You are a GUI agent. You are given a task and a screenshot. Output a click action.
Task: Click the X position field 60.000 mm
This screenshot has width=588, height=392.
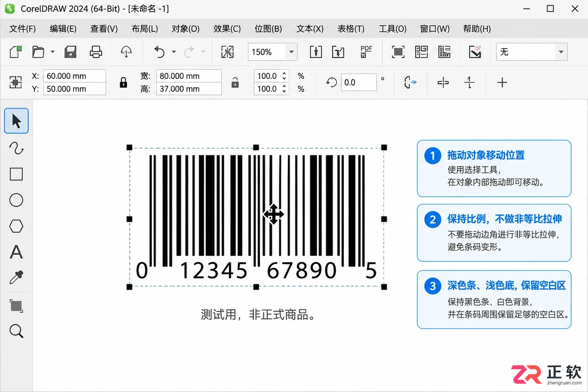click(74, 76)
